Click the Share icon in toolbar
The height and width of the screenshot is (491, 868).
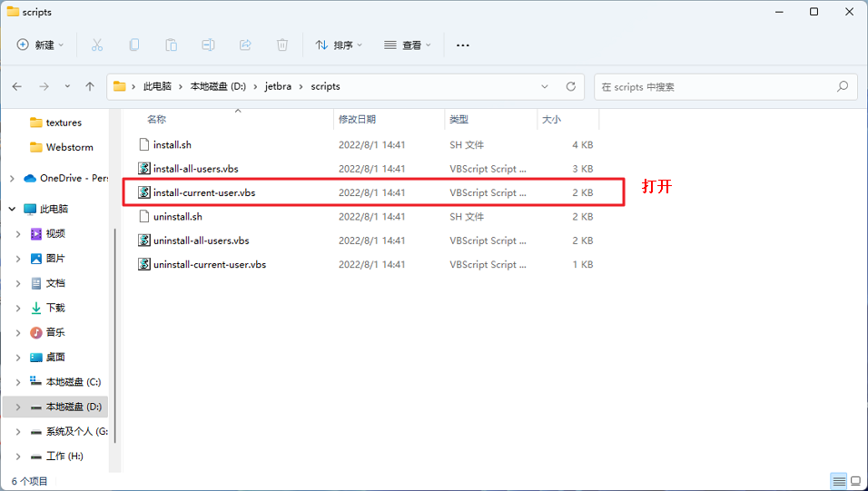pos(245,44)
